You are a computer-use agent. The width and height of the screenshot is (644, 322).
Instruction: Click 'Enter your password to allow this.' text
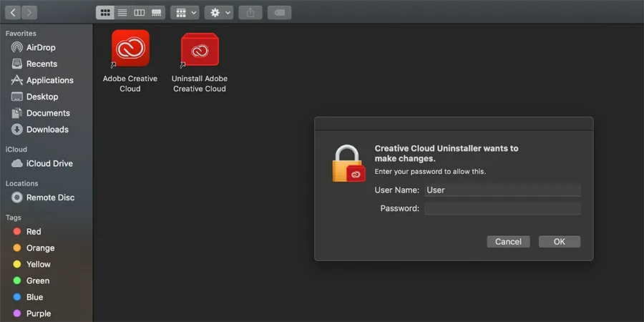(x=430, y=172)
